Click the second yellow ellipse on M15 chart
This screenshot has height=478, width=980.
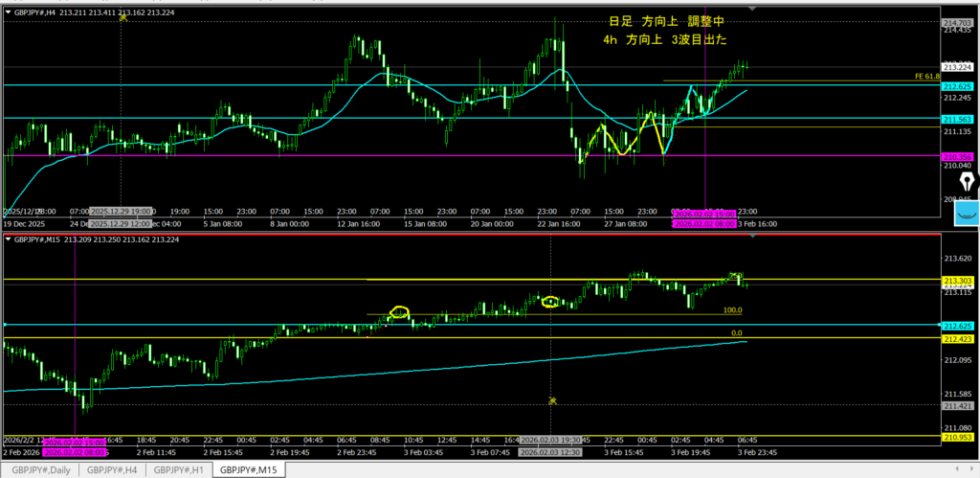coord(550,302)
